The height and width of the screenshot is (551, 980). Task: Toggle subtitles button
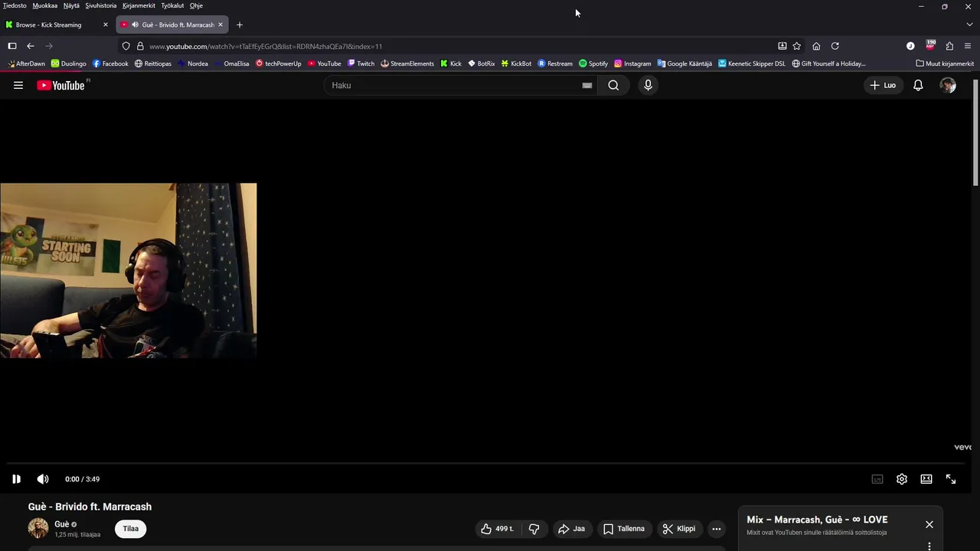point(877,479)
